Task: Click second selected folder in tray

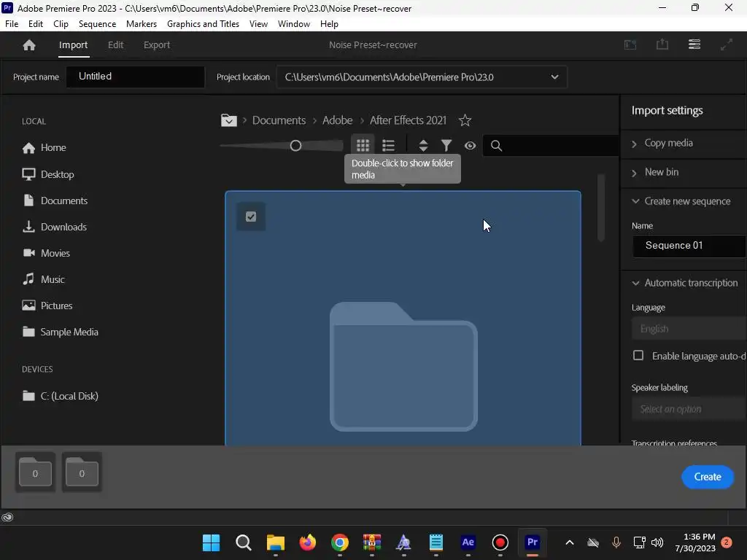Action: coord(82,472)
